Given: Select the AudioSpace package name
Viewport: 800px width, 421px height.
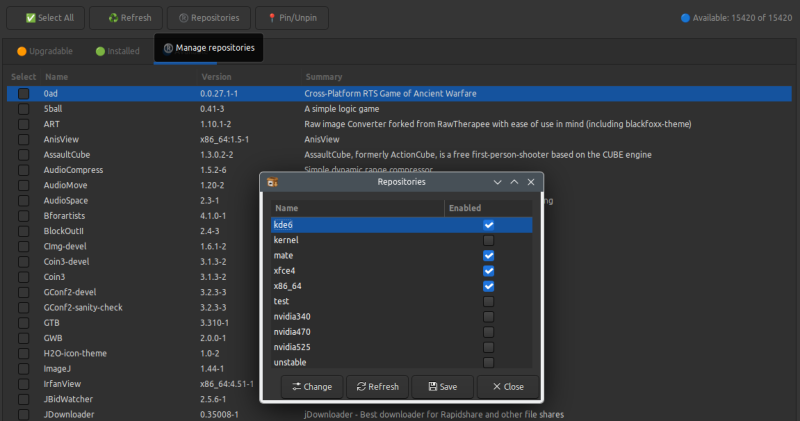Looking at the screenshot, I should point(65,201).
